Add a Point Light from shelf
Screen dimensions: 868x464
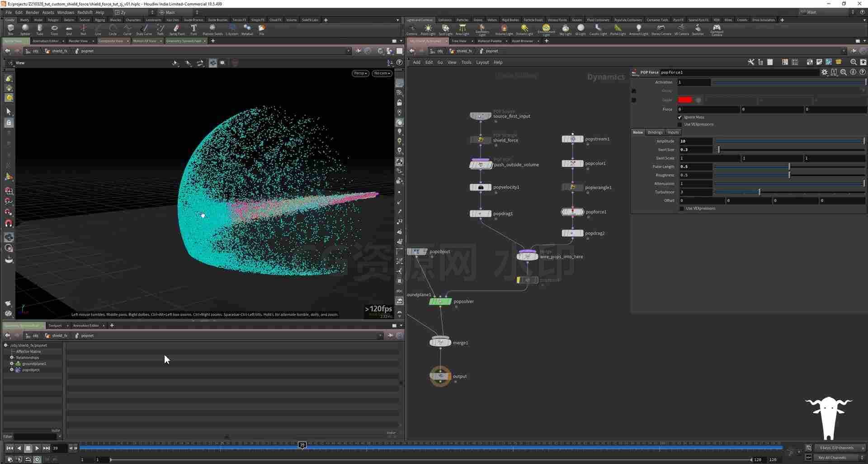428,30
